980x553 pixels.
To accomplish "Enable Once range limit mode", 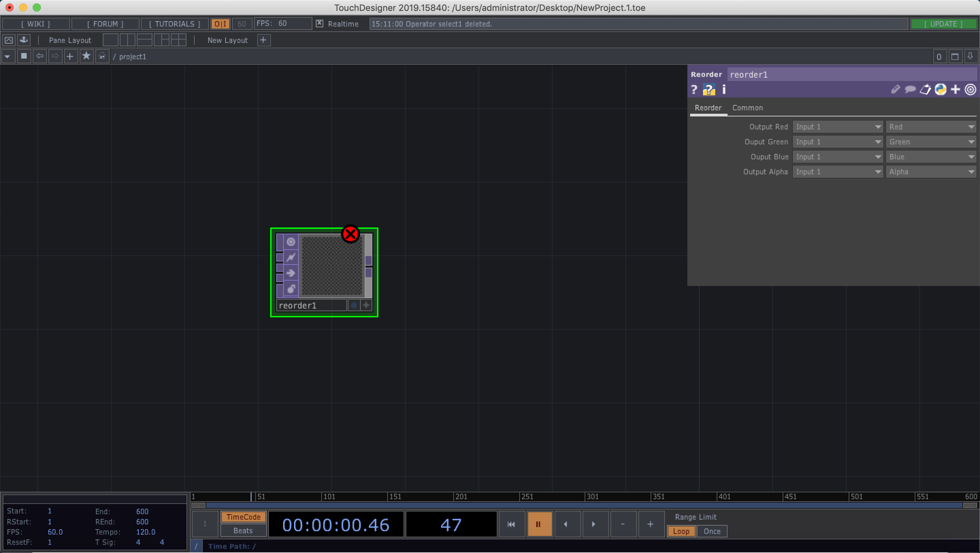I will (x=712, y=531).
